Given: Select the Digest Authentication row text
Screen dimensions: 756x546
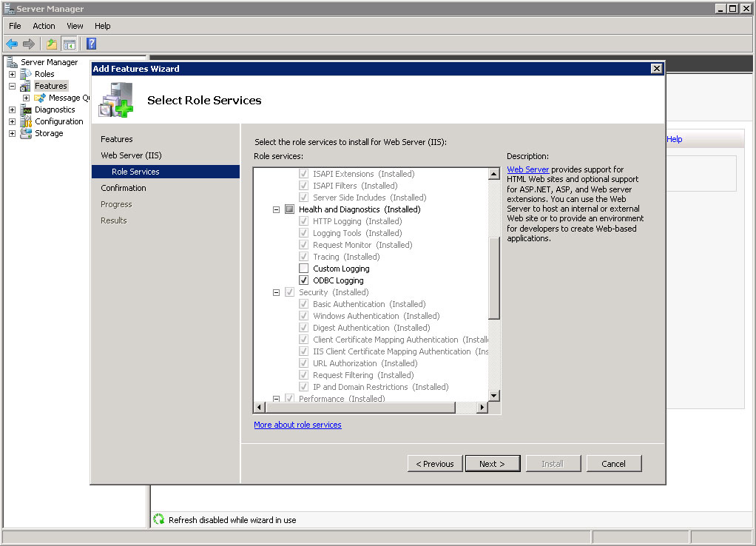Looking at the screenshot, I should (x=371, y=328).
